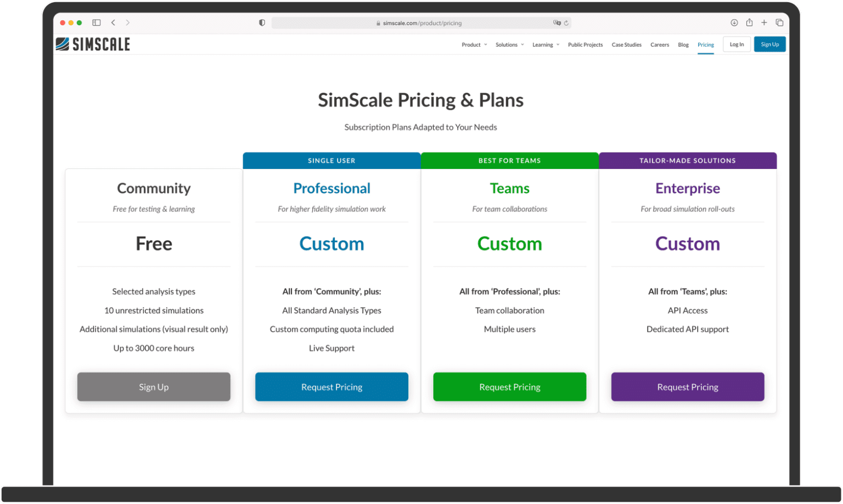This screenshot has width=843, height=504.
Task: Open the browser downloads icon
Action: point(734,22)
